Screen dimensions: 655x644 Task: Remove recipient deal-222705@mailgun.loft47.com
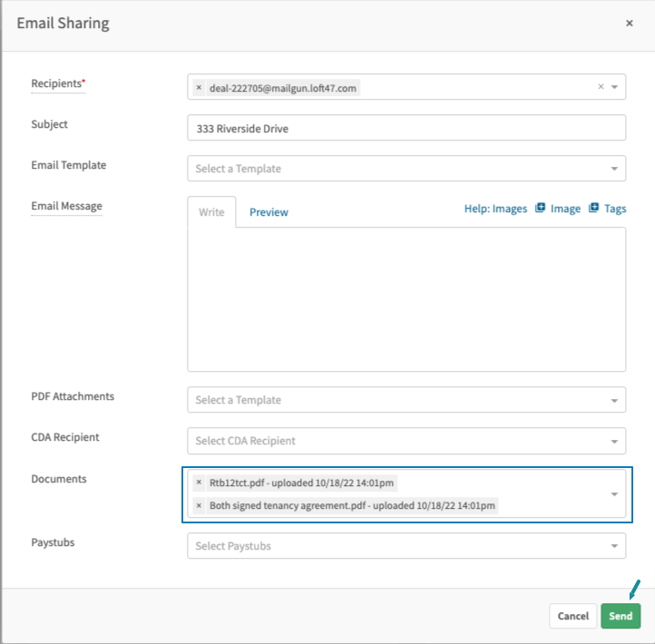tap(199, 88)
